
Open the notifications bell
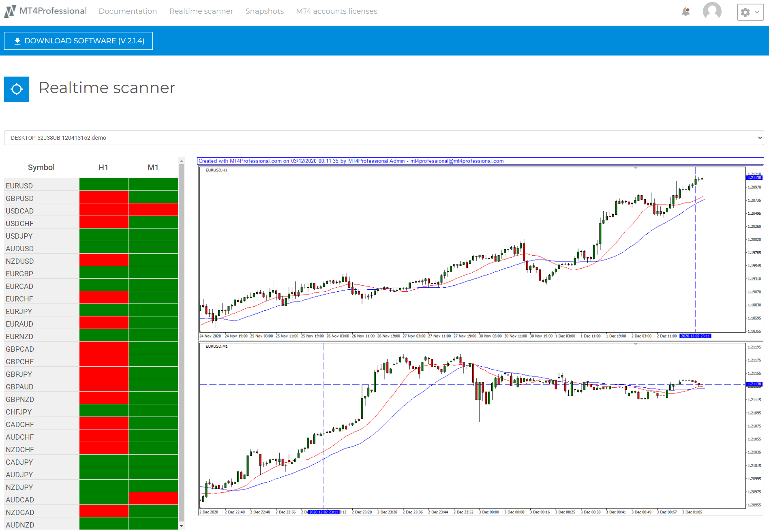[x=685, y=11]
